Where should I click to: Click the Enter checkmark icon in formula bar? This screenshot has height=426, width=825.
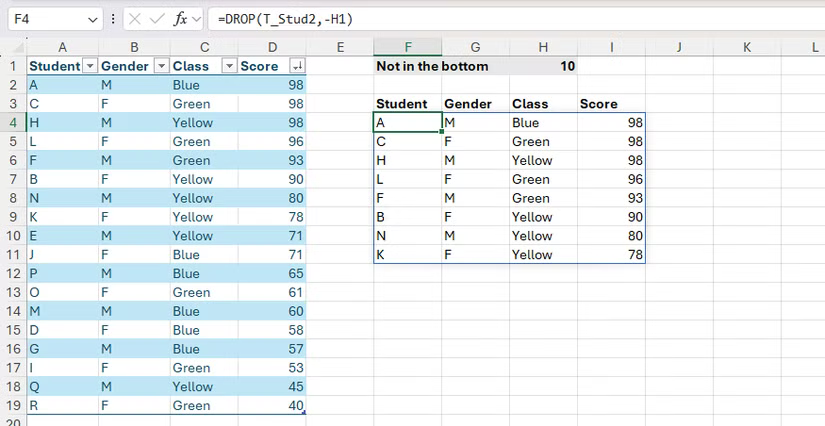click(x=157, y=19)
